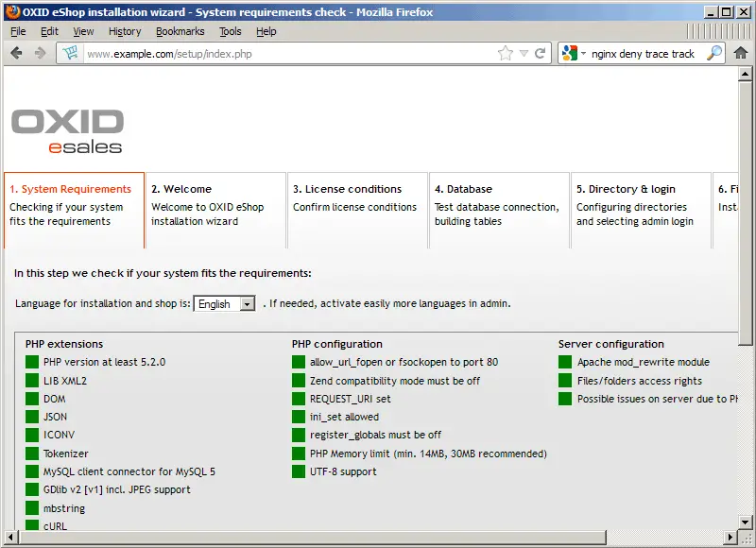Click the magnifier search icon
The image size is (756, 548).
714,53
